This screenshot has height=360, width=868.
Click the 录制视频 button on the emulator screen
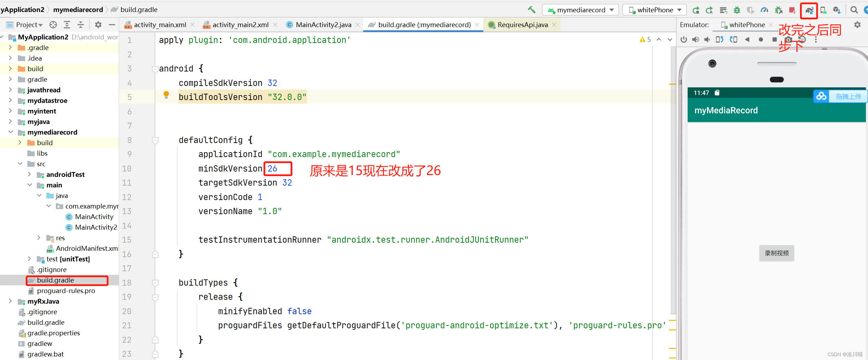point(776,253)
